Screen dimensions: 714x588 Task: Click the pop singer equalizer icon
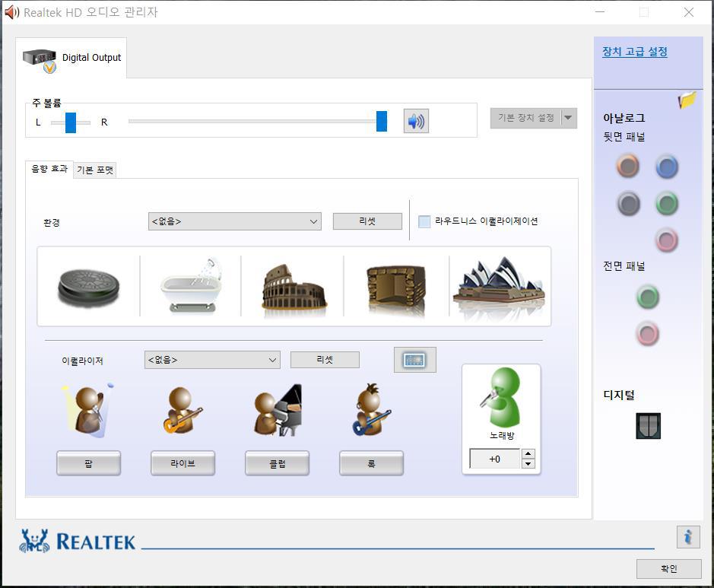(x=88, y=411)
